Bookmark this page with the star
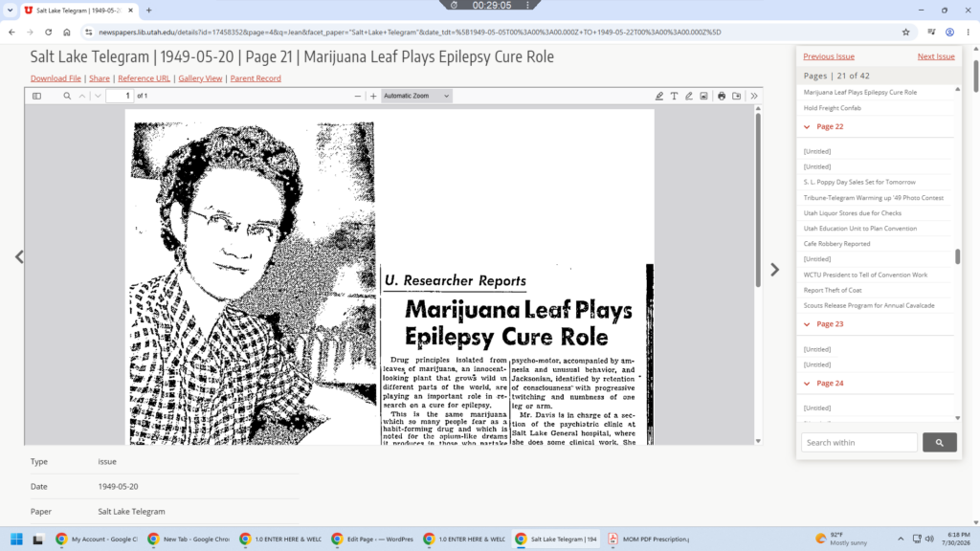Screen dimensions: 980x551 [x=905, y=32]
